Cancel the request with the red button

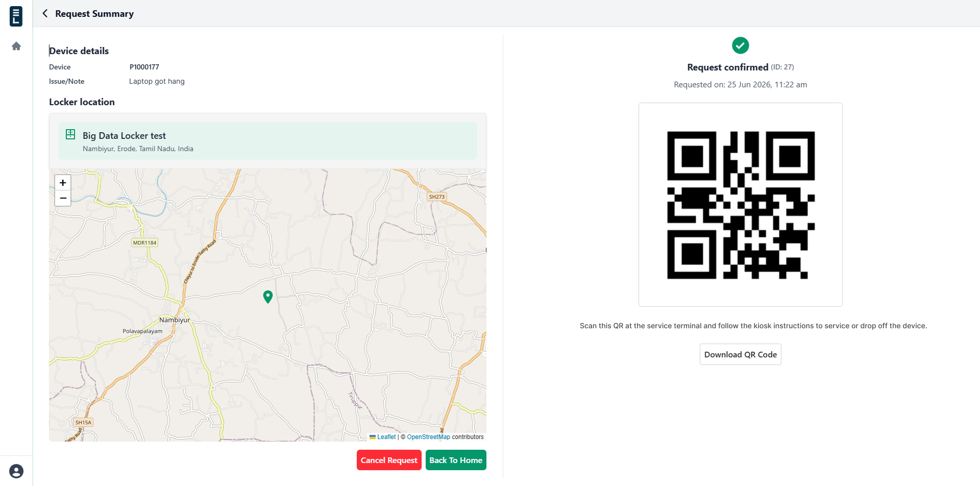point(389,460)
